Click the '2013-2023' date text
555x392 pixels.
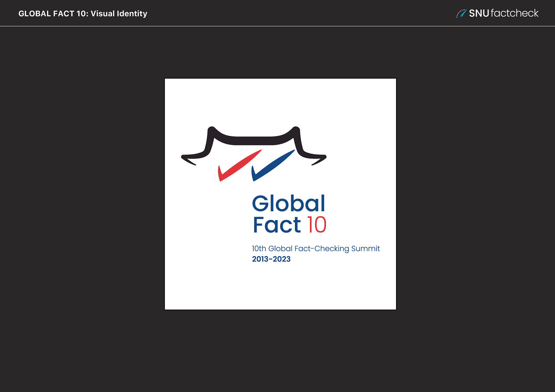coord(271,259)
